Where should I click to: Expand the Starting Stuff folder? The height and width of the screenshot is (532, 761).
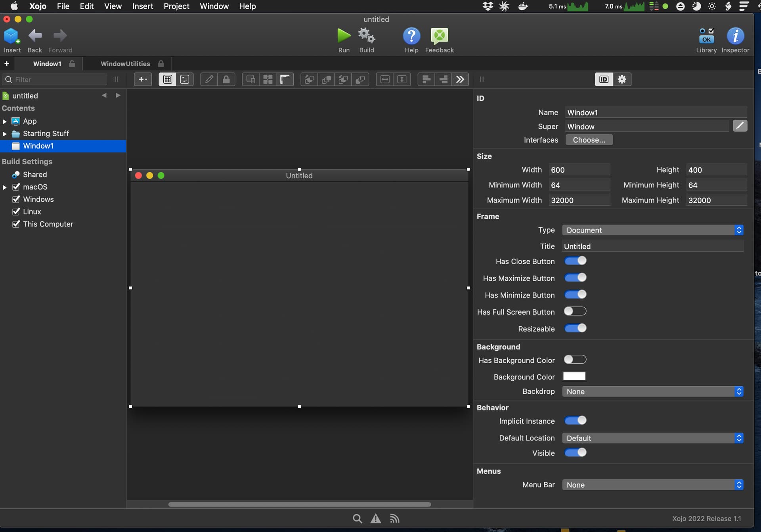[5, 134]
